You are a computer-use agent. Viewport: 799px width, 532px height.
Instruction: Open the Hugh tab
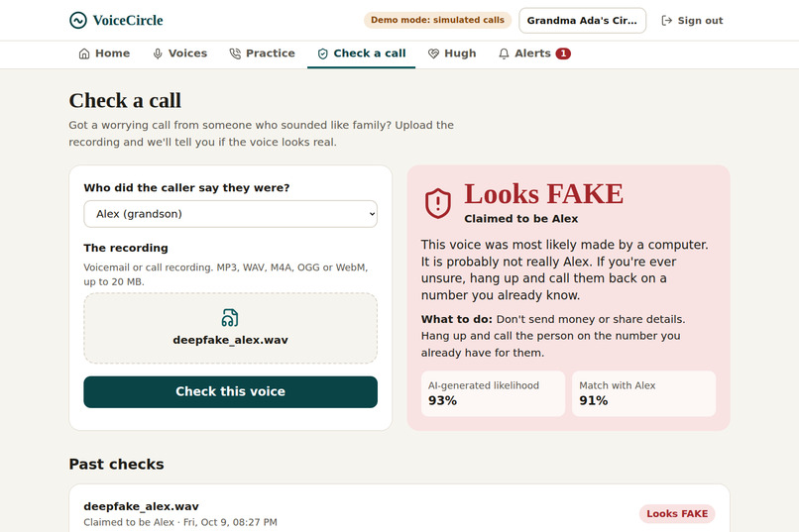tap(452, 53)
